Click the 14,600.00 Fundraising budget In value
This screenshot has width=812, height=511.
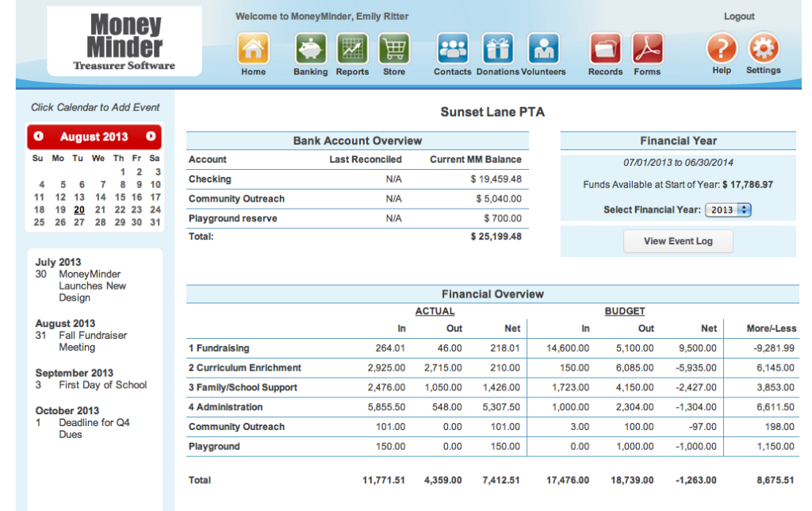pos(568,348)
